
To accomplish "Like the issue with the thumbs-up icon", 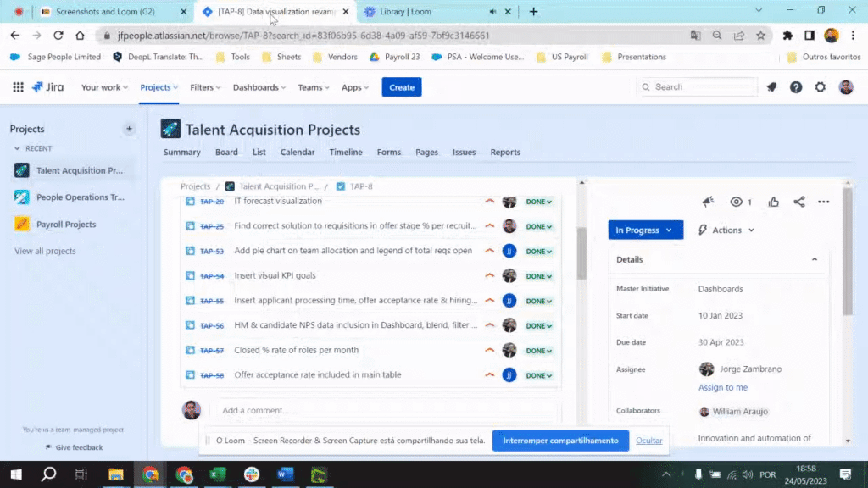I will coord(772,201).
